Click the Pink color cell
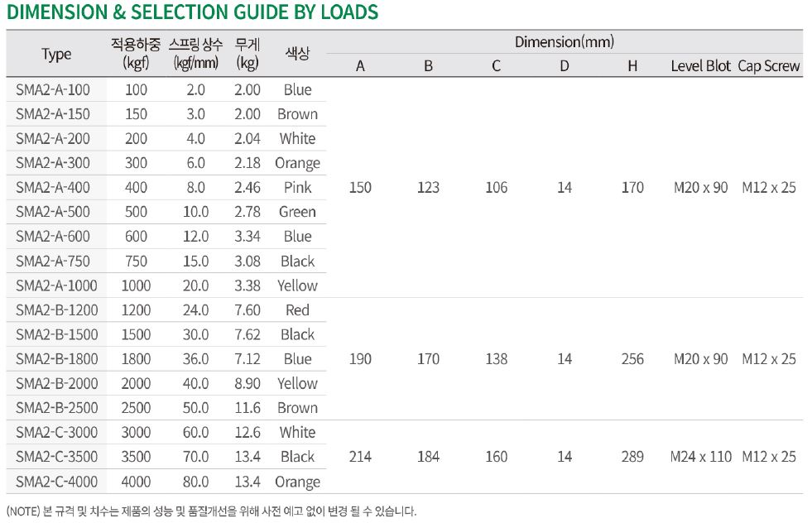Image resolution: width=812 pixels, height=523 pixels. (298, 188)
